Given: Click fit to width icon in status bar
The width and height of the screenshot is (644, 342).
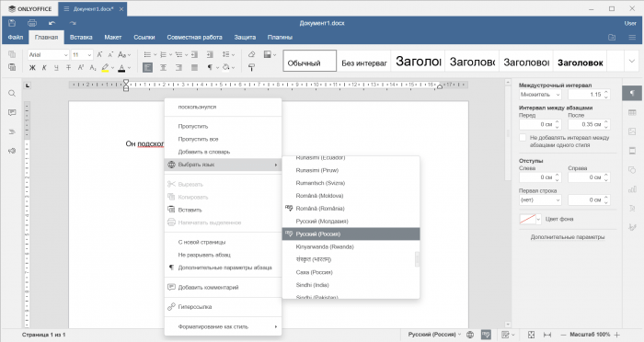Looking at the screenshot, I should (x=547, y=335).
